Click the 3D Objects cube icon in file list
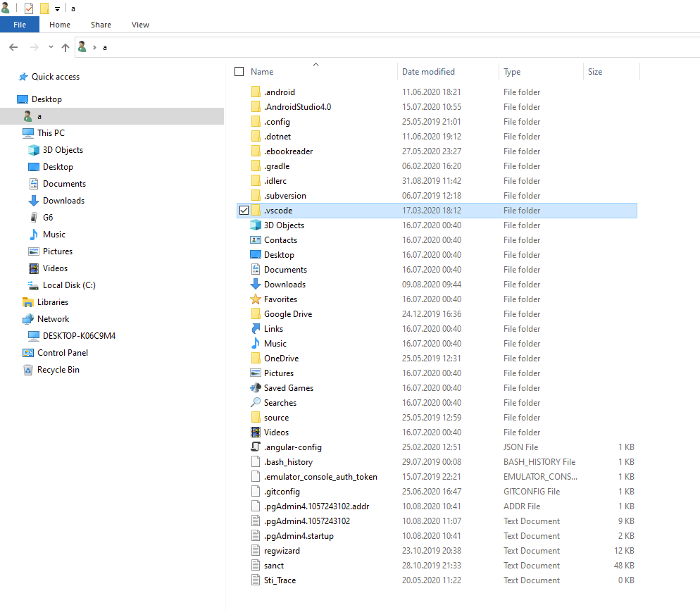This screenshot has width=700, height=610. (256, 225)
